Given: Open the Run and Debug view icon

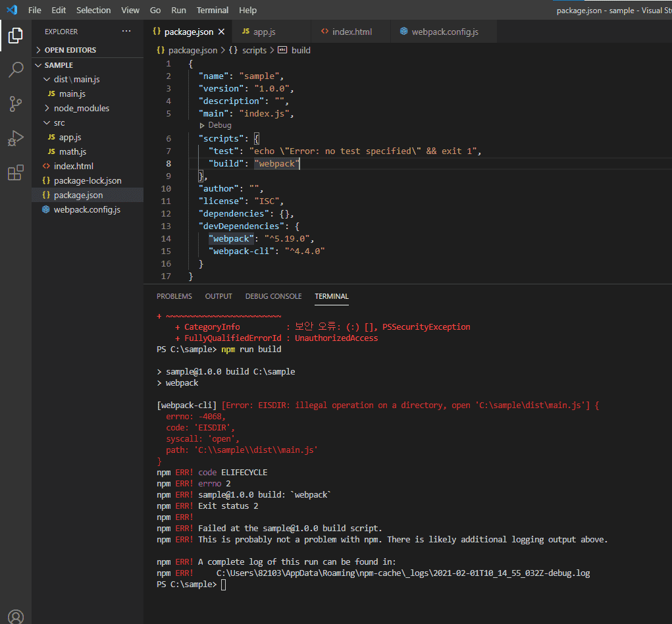Looking at the screenshot, I should click(16, 138).
